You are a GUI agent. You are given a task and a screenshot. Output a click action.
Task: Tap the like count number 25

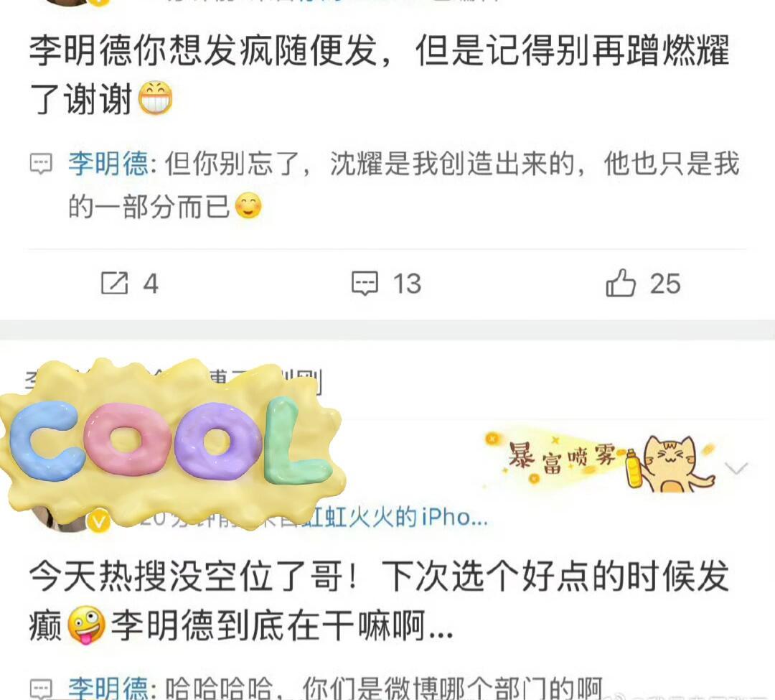(x=665, y=284)
